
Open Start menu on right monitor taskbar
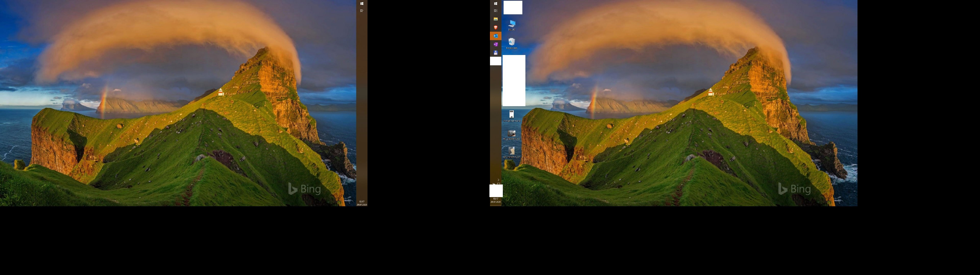[x=495, y=3]
